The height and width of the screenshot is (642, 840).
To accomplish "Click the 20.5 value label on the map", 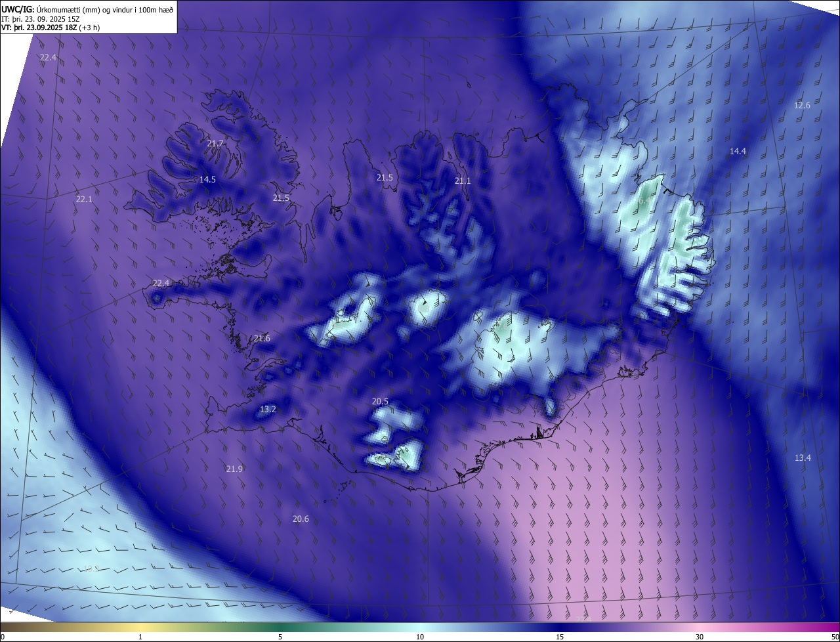I will coord(380,401).
